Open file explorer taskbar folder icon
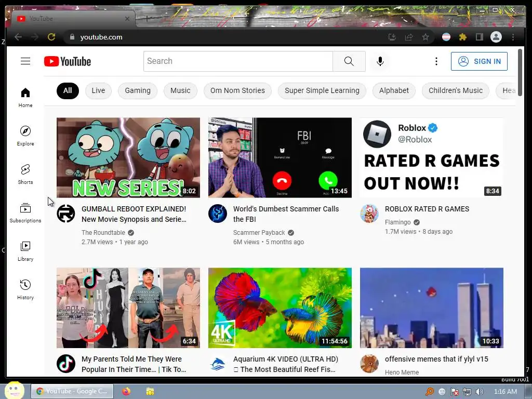The height and width of the screenshot is (399, 532). [x=150, y=391]
